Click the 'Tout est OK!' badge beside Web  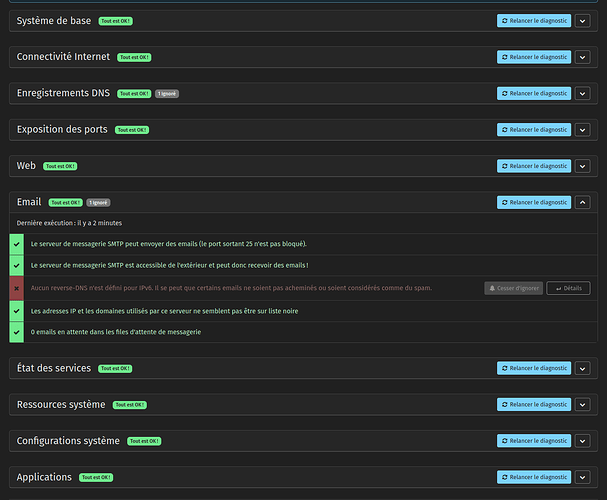pyautogui.click(x=60, y=166)
